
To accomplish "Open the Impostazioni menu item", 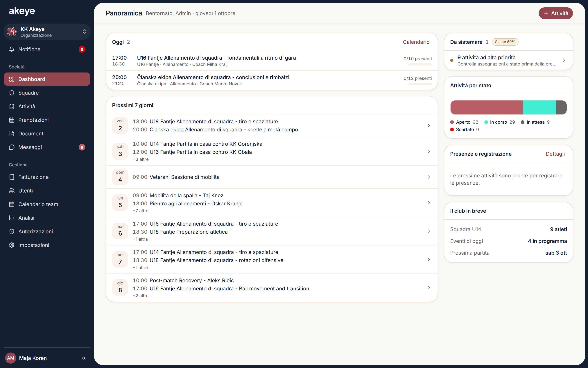I will (47, 245).
